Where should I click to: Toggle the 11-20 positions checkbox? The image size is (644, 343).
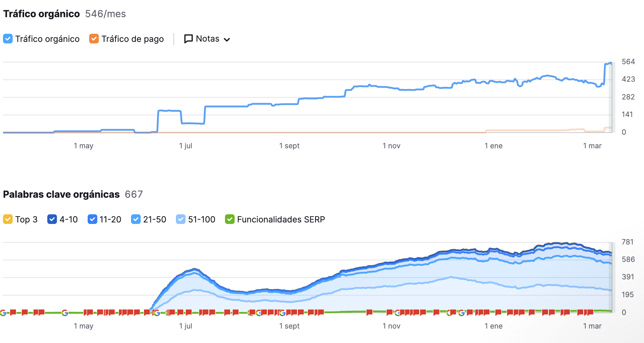tap(92, 219)
